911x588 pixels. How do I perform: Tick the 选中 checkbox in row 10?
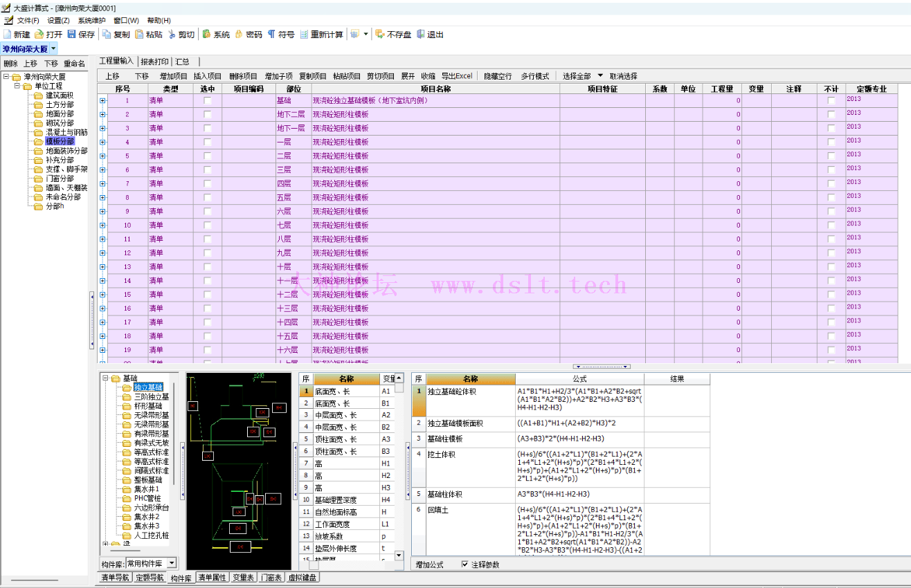pyautogui.click(x=208, y=225)
